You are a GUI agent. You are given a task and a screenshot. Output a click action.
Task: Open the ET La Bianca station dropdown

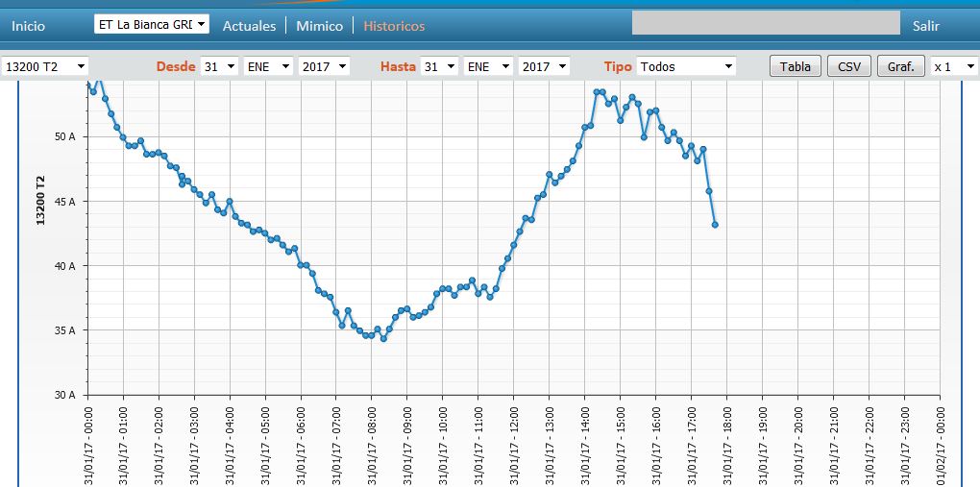(x=152, y=24)
